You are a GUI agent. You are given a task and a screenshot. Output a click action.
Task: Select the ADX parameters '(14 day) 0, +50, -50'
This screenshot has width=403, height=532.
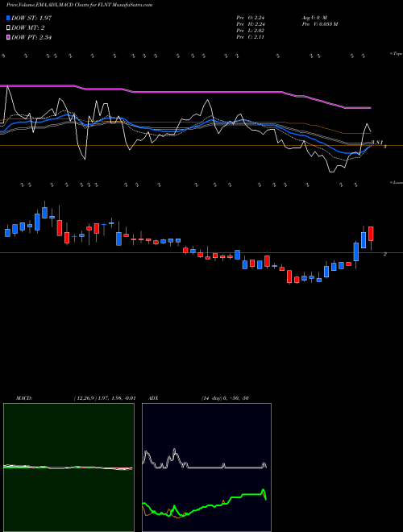click(225, 398)
